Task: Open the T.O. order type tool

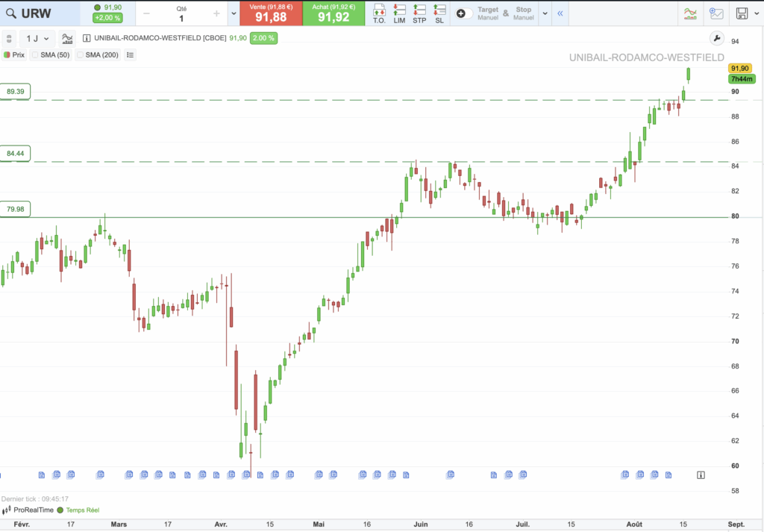Action: click(379, 13)
